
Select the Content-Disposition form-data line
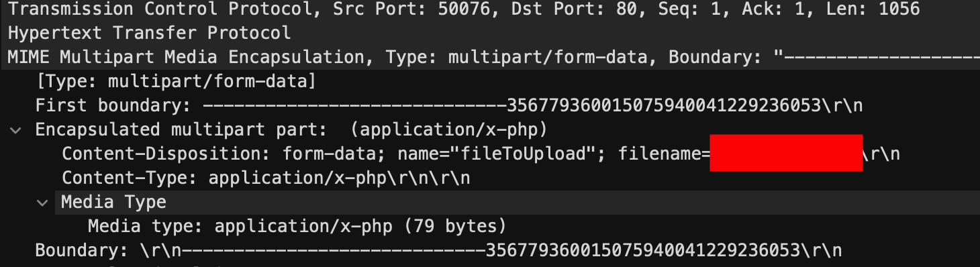click(x=481, y=154)
